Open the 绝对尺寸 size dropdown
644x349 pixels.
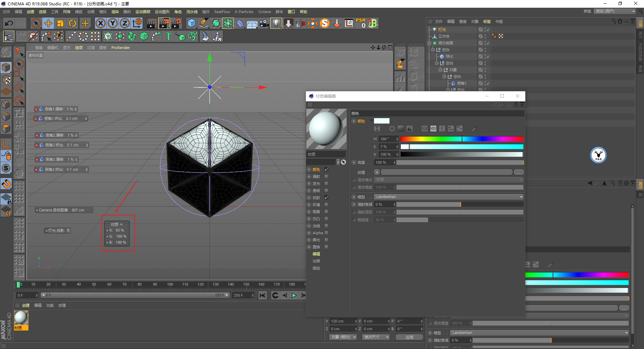[x=376, y=337]
